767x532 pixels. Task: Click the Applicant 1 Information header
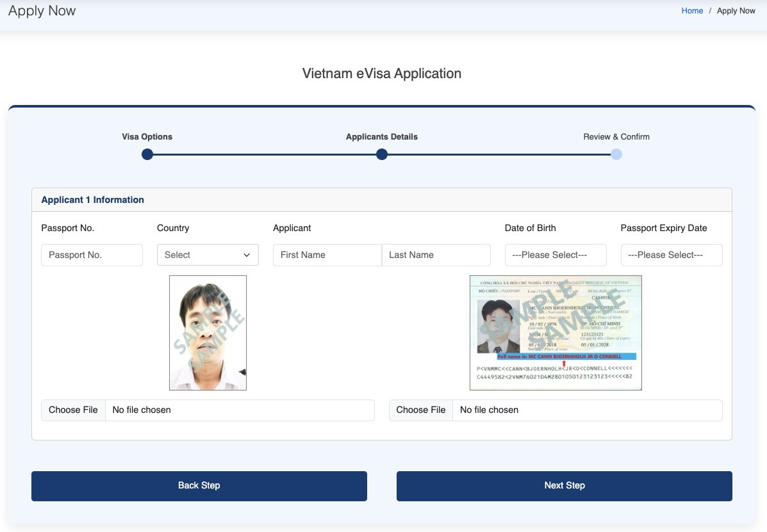93,200
